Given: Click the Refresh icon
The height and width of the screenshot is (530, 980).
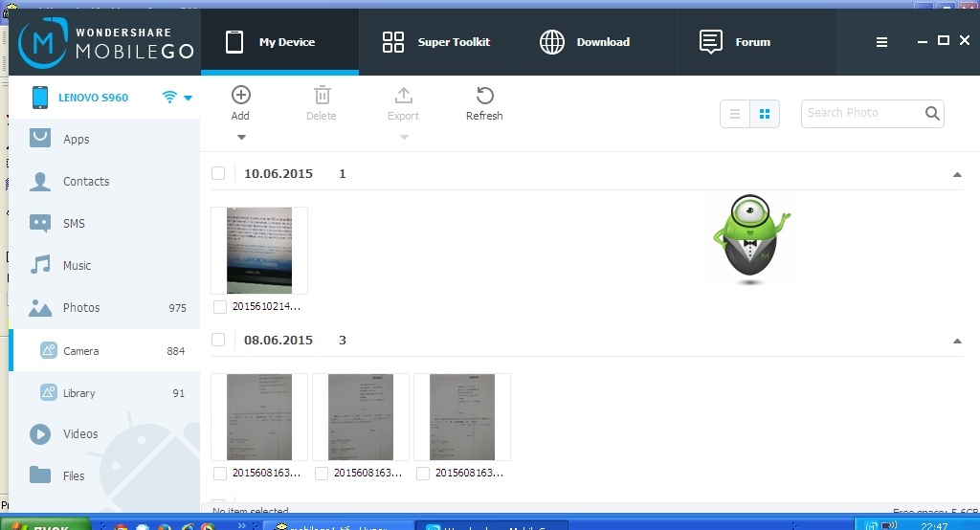Looking at the screenshot, I should pos(485,95).
